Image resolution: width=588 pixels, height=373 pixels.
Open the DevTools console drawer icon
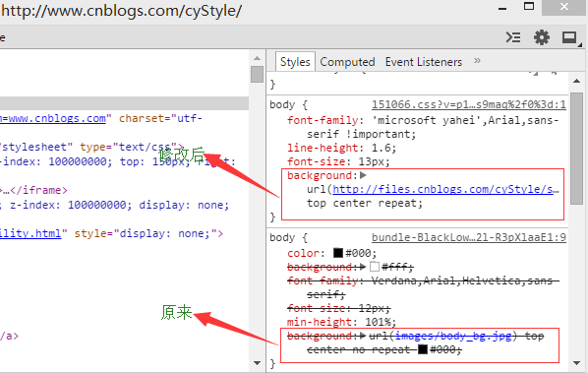point(513,37)
